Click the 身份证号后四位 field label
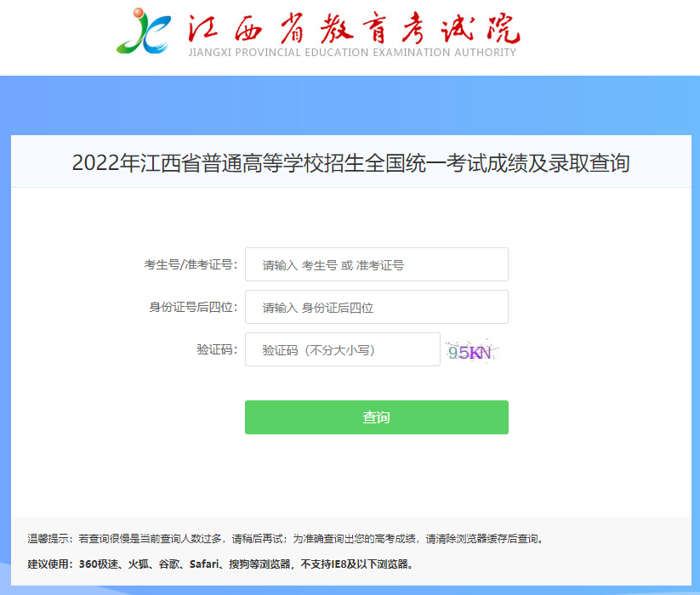 (x=193, y=307)
